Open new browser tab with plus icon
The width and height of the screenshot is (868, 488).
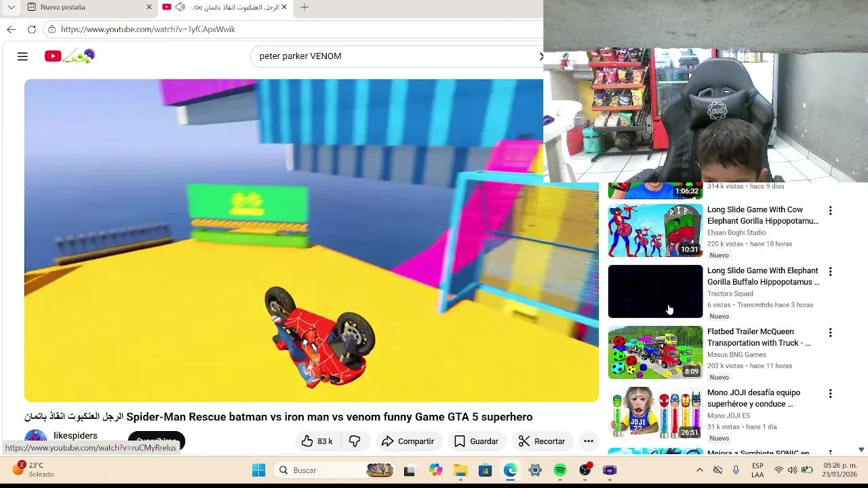point(304,7)
